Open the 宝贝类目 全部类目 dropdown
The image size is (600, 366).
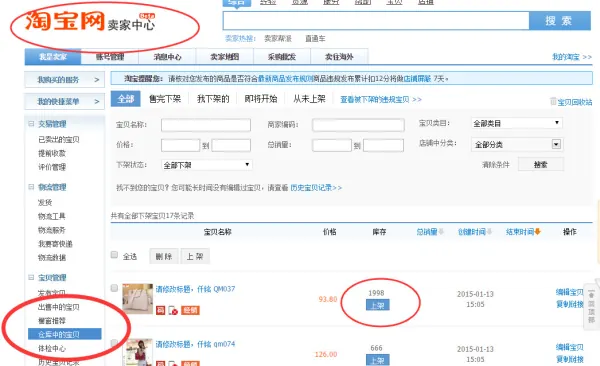[517, 123]
